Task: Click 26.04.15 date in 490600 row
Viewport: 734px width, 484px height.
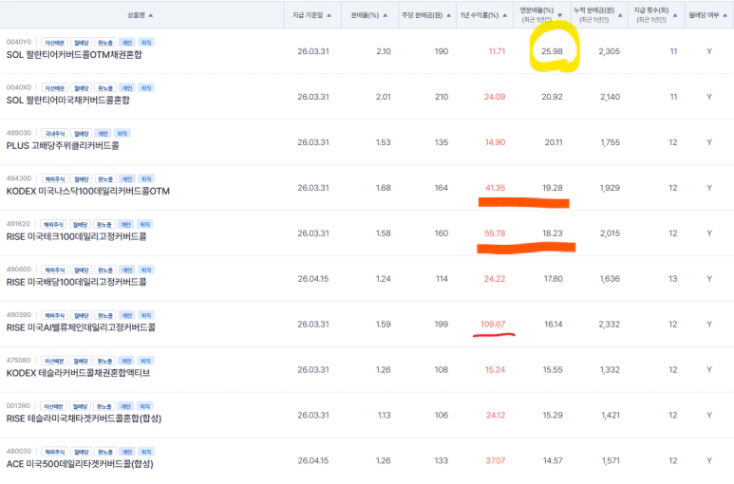Action: click(x=313, y=279)
